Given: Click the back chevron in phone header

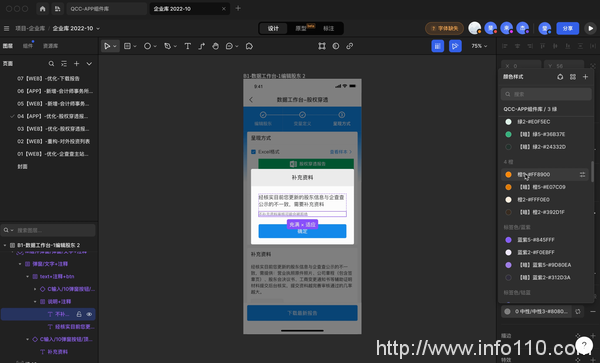Looking at the screenshot, I should pos(251,100).
